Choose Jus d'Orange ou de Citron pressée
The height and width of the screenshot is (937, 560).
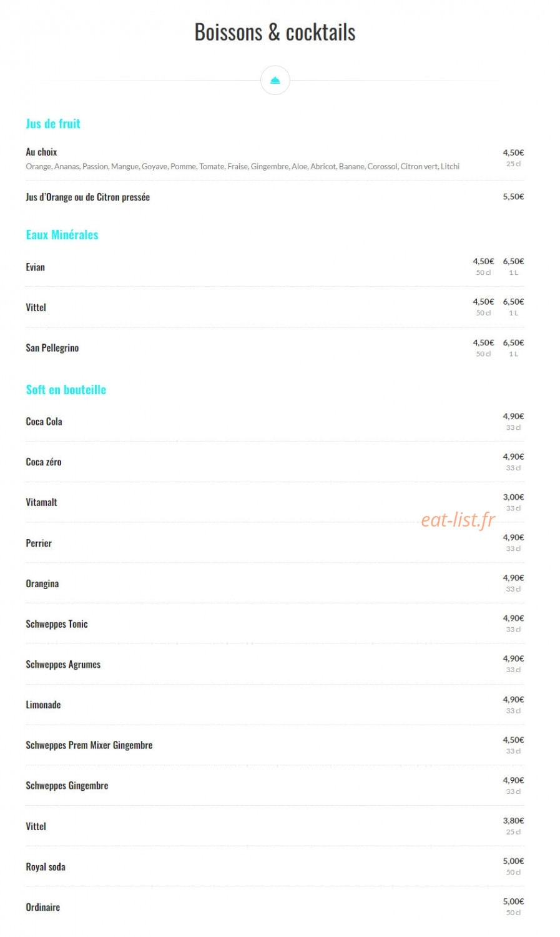87,197
